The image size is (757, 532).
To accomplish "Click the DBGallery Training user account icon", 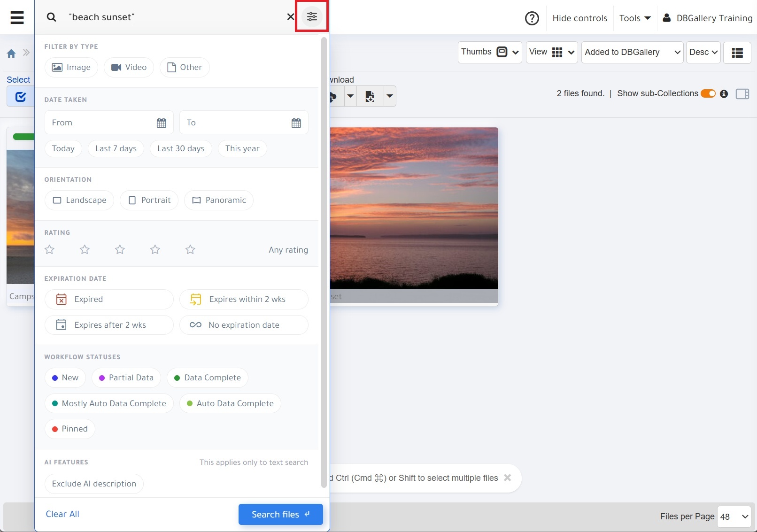I will point(667,18).
